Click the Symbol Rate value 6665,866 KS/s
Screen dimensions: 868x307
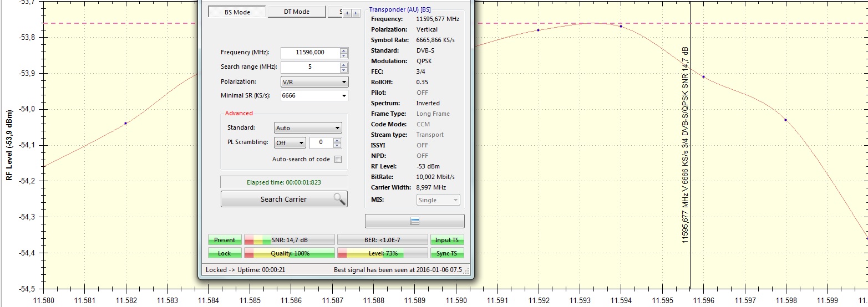(x=436, y=40)
